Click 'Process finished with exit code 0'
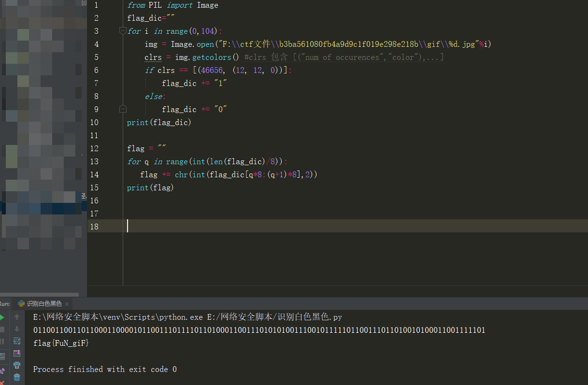Screen dimensions: 588x385 (x=105, y=370)
